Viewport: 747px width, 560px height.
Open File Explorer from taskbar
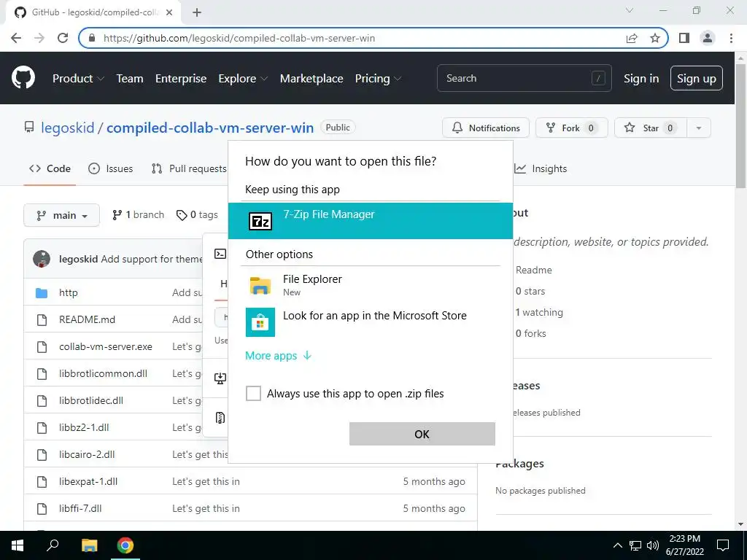[89, 545]
